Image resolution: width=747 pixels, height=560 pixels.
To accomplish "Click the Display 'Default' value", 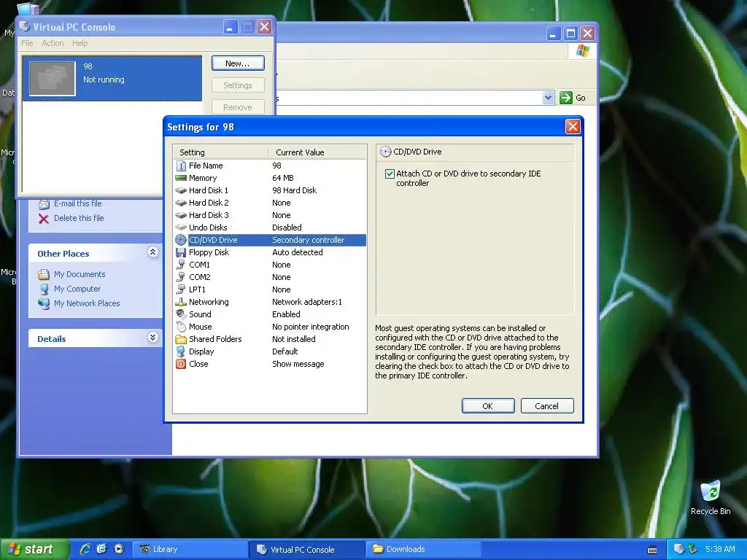I will click(285, 351).
